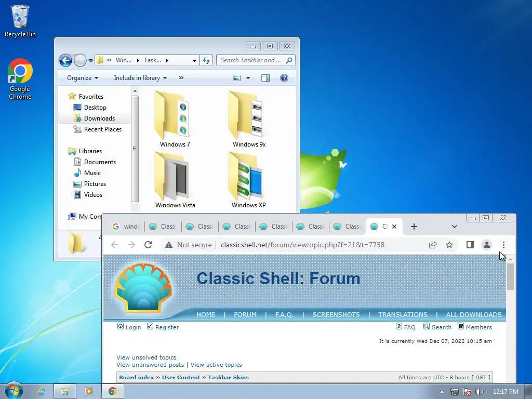Expand the address bar history dropdown
The image size is (532, 399).
pyautogui.click(x=194, y=60)
